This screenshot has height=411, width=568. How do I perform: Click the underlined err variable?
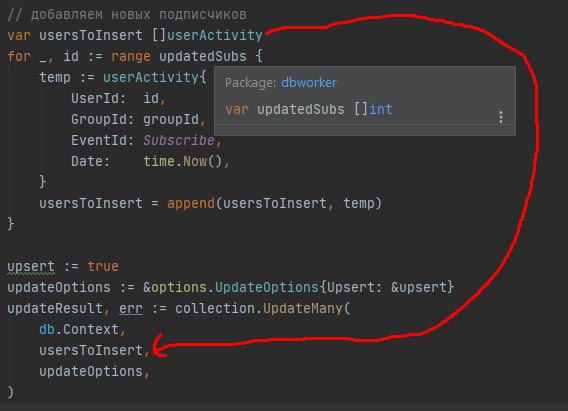click(x=131, y=309)
